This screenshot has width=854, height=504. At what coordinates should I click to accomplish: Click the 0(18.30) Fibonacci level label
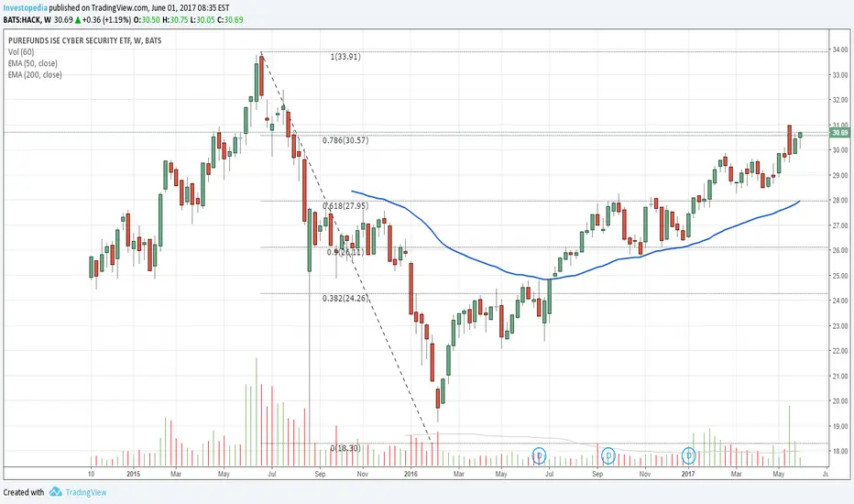[x=345, y=448]
